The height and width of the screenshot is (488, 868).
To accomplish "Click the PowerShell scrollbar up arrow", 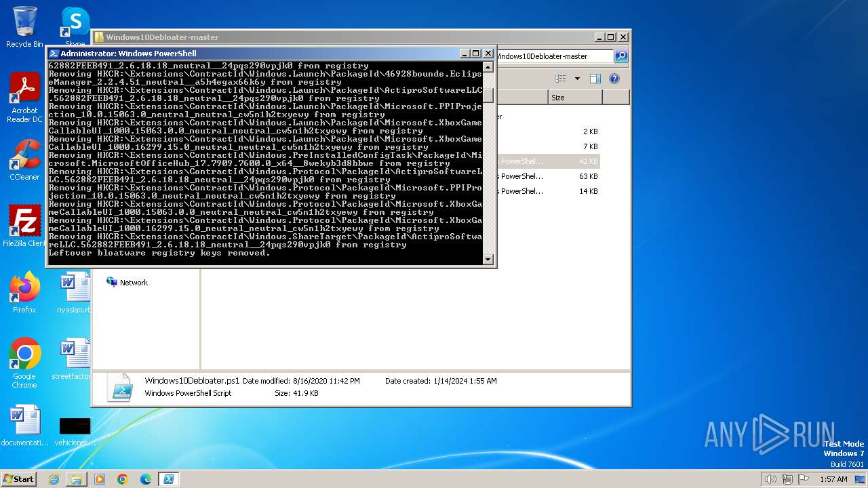I will (488, 67).
